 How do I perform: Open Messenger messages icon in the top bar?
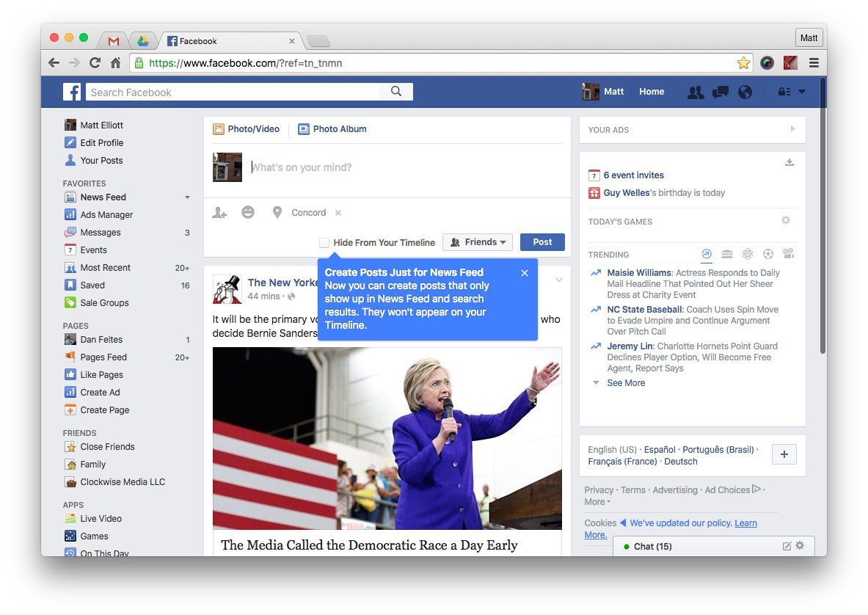720,92
